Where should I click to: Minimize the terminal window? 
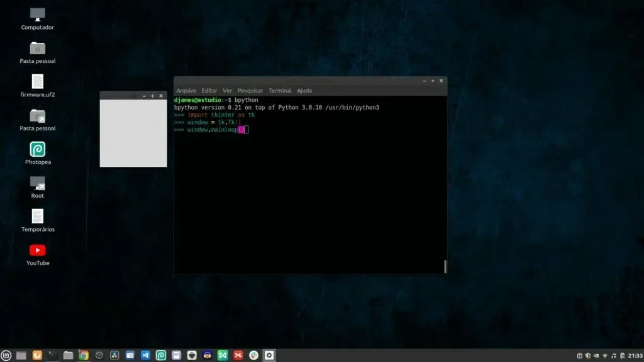pyautogui.click(x=425, y=81)
